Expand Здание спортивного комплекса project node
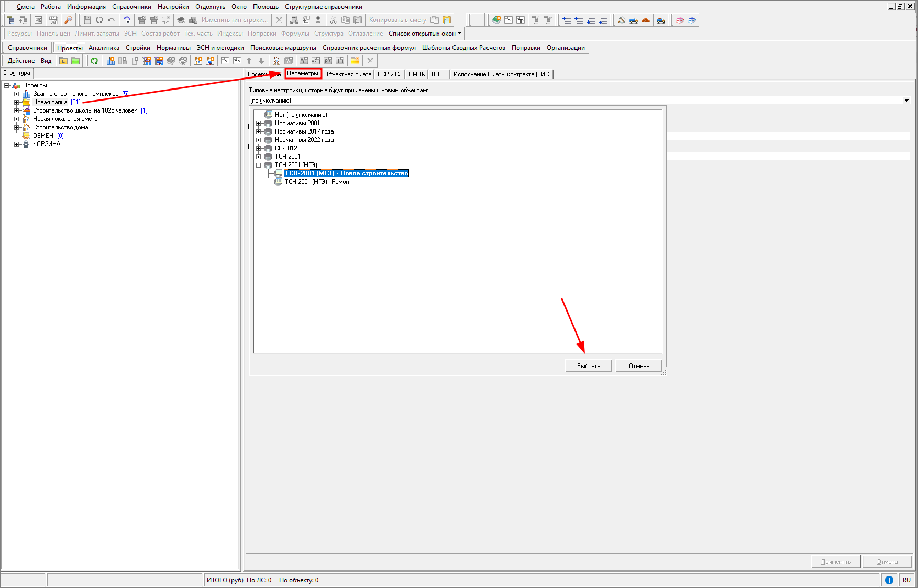The image size is (918, 588). [16, 94]
